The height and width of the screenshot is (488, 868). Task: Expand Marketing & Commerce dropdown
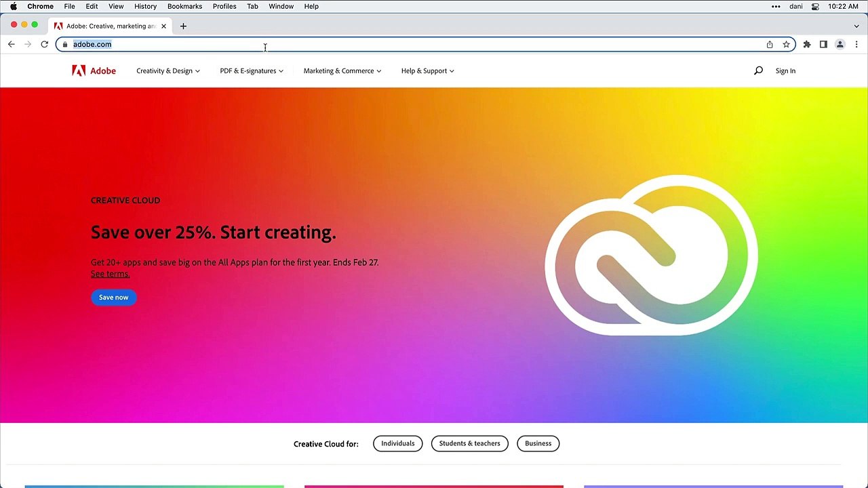tap(342, 70)
